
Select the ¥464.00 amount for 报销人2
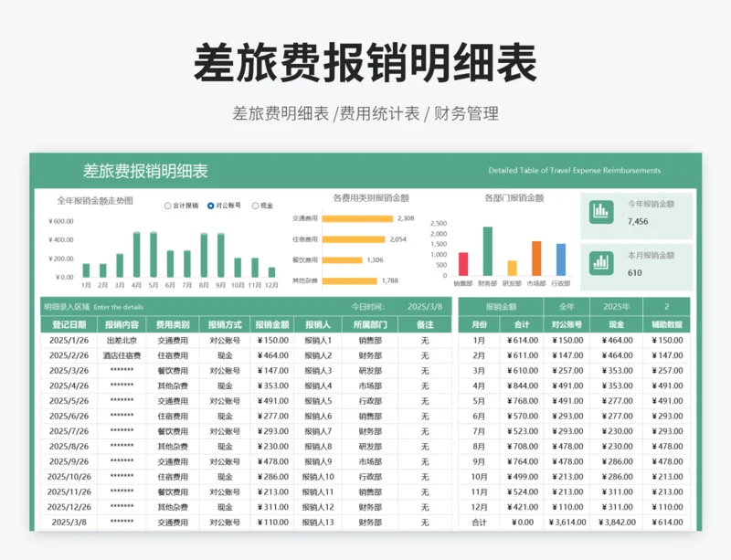[x=272, y=355]
